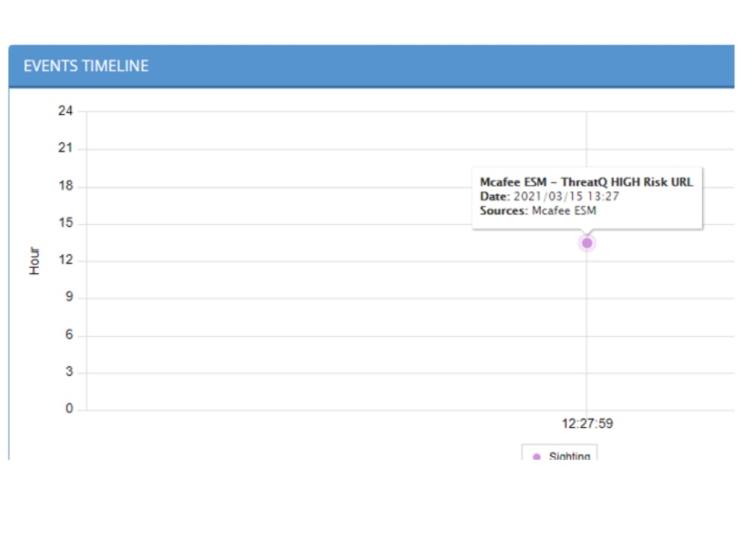The height and width of the screenshot is (560, 747).
Task: Click the 6 label on y-axis
Action: tap(69, 335)
